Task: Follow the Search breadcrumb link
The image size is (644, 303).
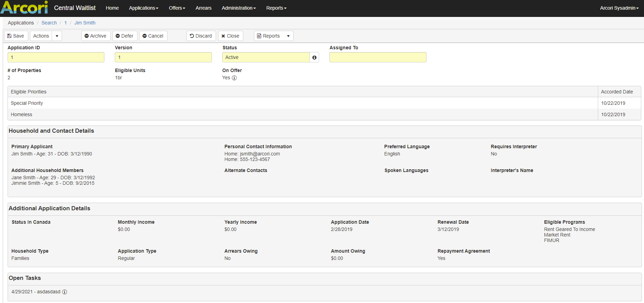Action: pyautogui.click(x=49, y=23)
